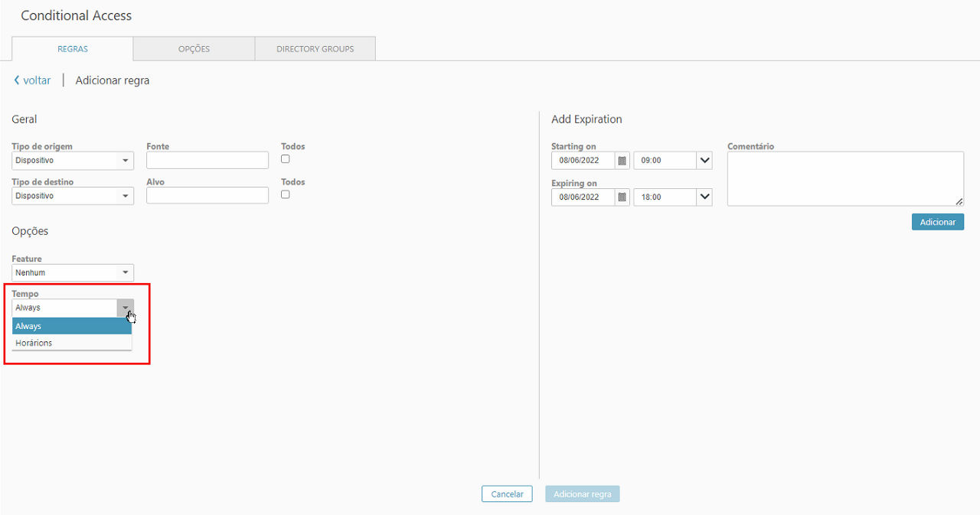Tick the Todos checkbox beside Fonte
The height and width of the screenshot is (515, 980).
point(286,158)
